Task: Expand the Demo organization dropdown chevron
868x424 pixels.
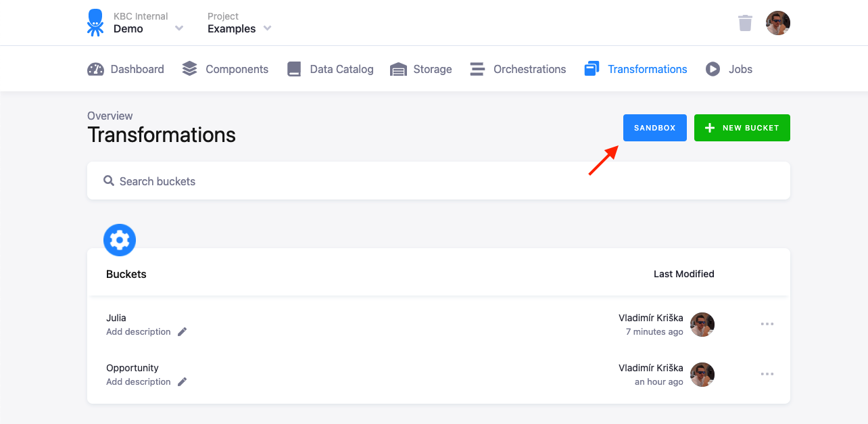Action: tap(179, 28)
